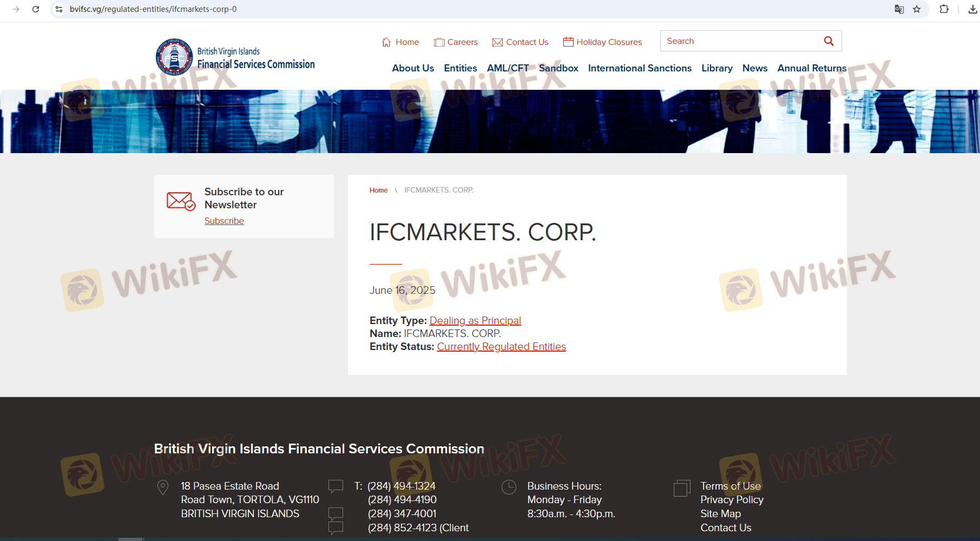Click the house icon beside Home
This screenshot has height=541, width=980.
[386, 42]
